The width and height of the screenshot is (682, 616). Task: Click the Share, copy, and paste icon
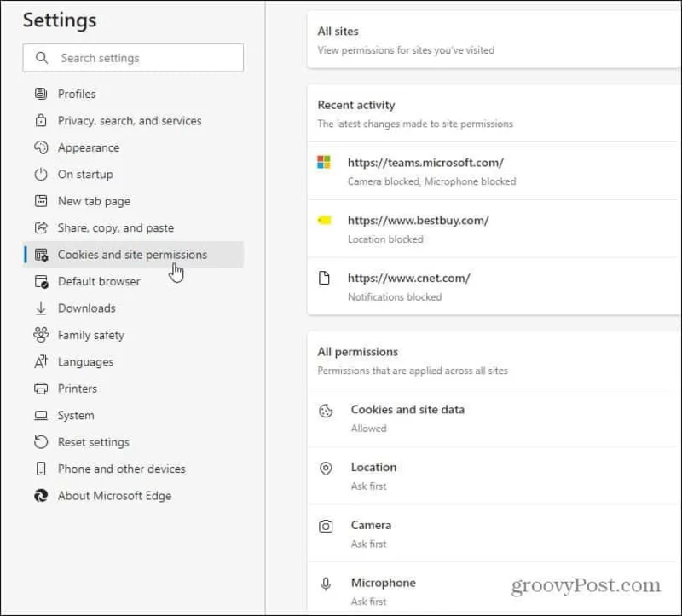(41, 227)
